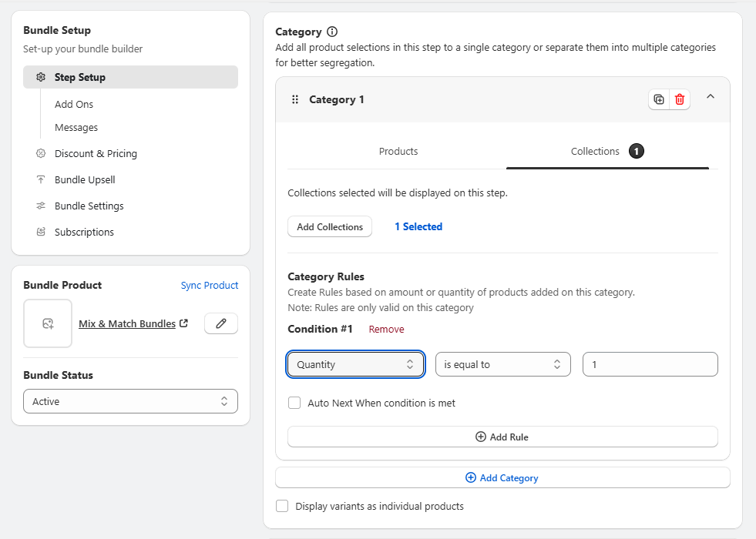Open the 'is equal to' operator dropdown
This screenshot has width=756, height=539.
[503, 364]
